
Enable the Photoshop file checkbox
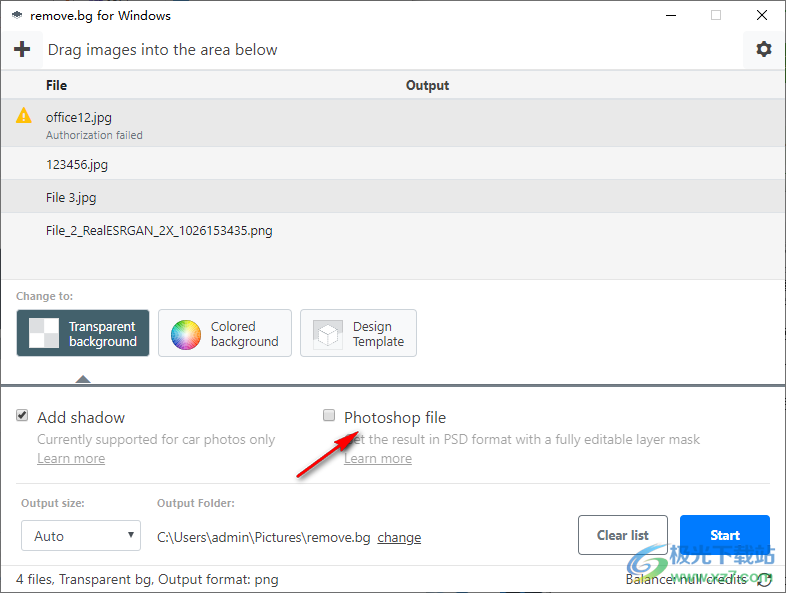coord(329,416)
